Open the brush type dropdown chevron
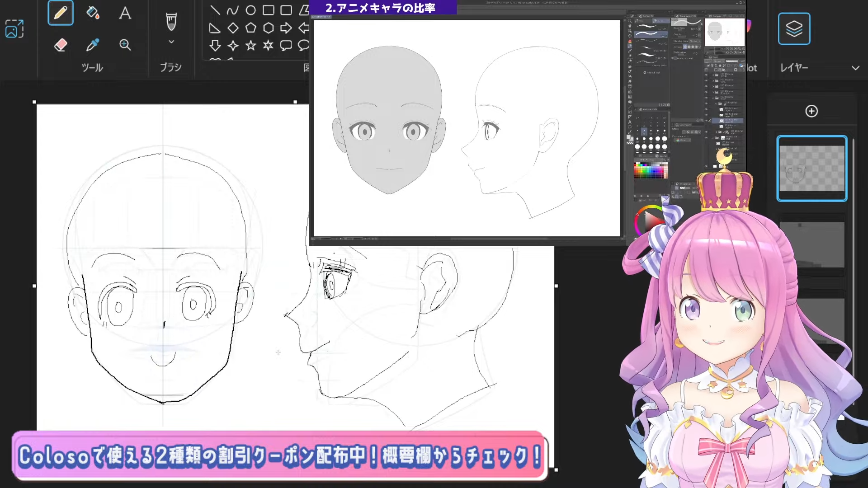The height and width of the screenshot is (488, 868). [171, 42]
